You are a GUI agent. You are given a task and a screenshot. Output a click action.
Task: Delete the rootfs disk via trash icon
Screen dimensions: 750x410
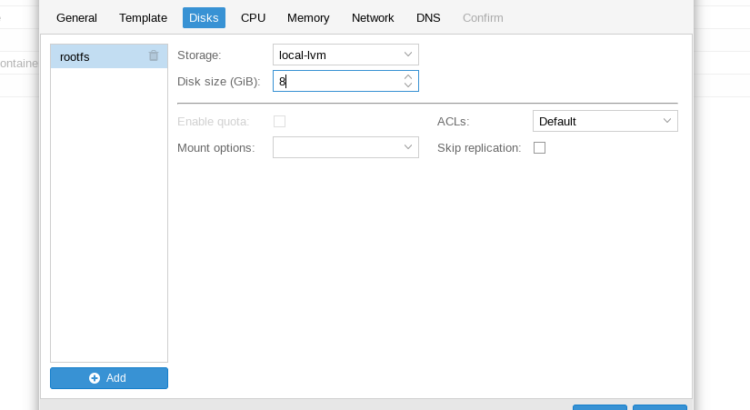click(x=153, y=56)
